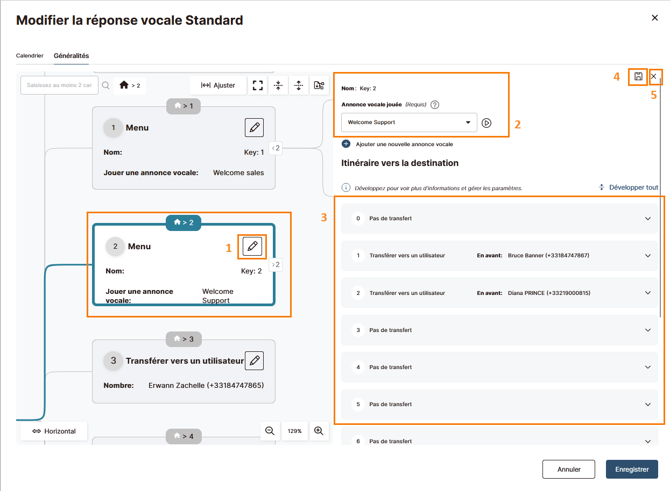Expand key 0 Pas de transfert row
The width and height of the screenshot is (670, 491).
pos(499,218)
